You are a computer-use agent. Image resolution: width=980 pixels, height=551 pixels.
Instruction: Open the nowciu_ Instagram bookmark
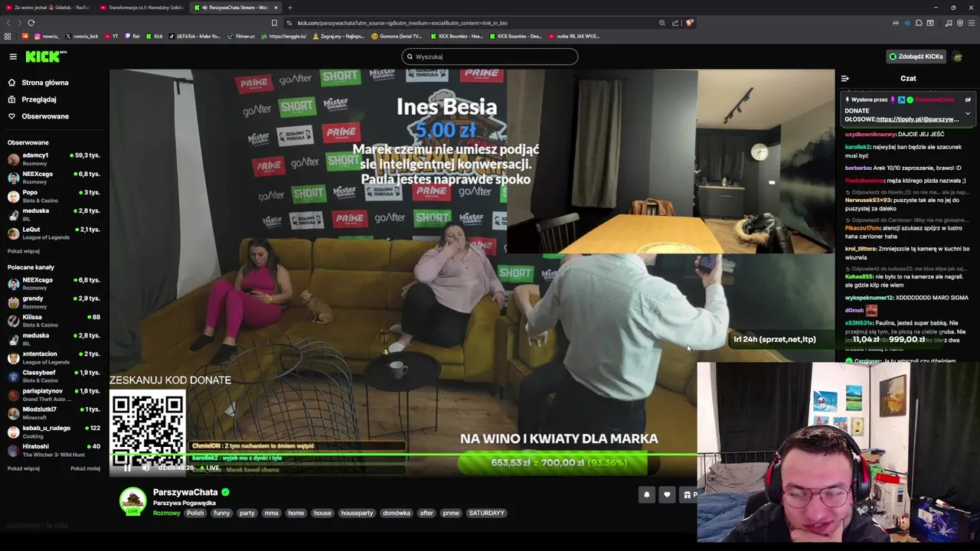coord(47,36)
